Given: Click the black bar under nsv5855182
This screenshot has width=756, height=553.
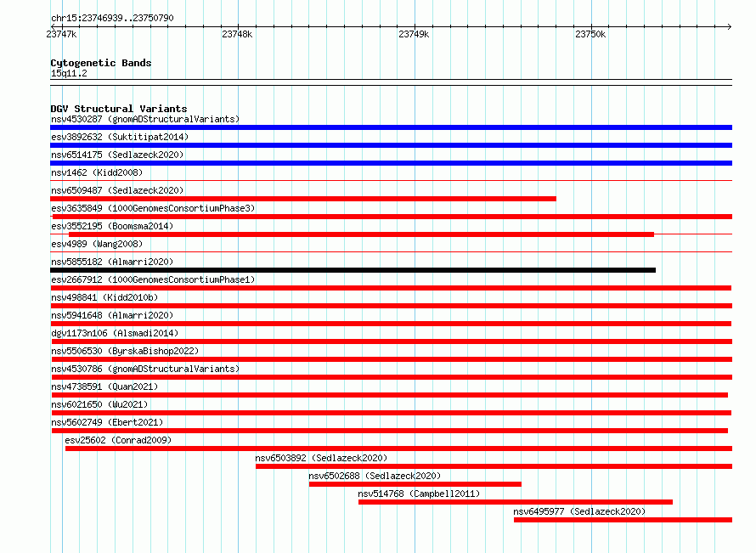Looking at the screenshot, I should (x=353, y=270).
